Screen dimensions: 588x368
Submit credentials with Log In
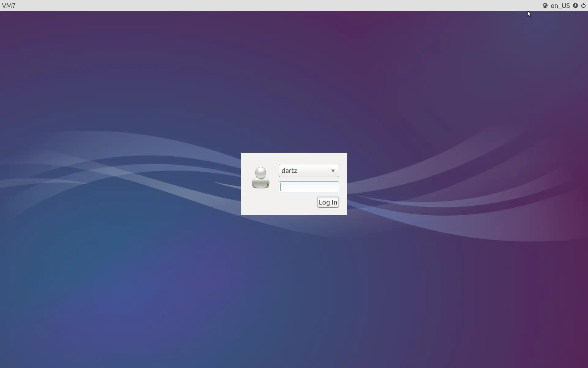328,202
